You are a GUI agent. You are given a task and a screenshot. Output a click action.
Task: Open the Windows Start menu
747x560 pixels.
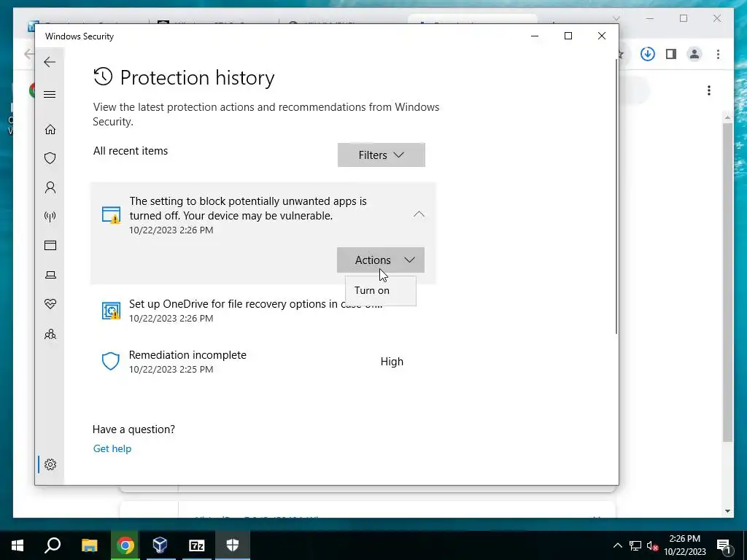(x=18, y=545)
